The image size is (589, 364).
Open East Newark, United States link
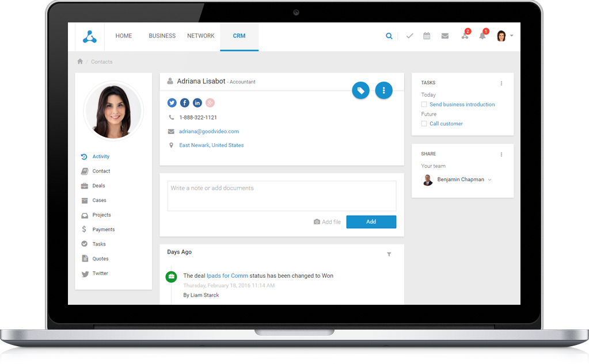click(211, 145)
